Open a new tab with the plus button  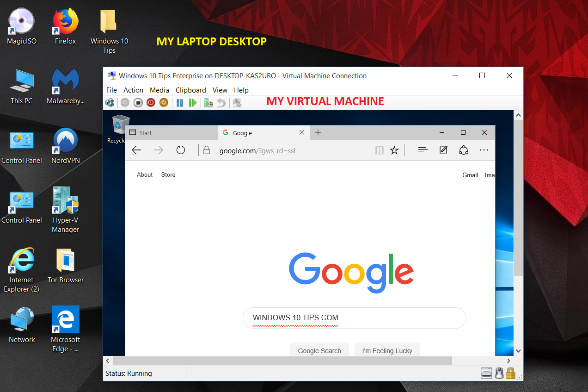pos(318,132)
